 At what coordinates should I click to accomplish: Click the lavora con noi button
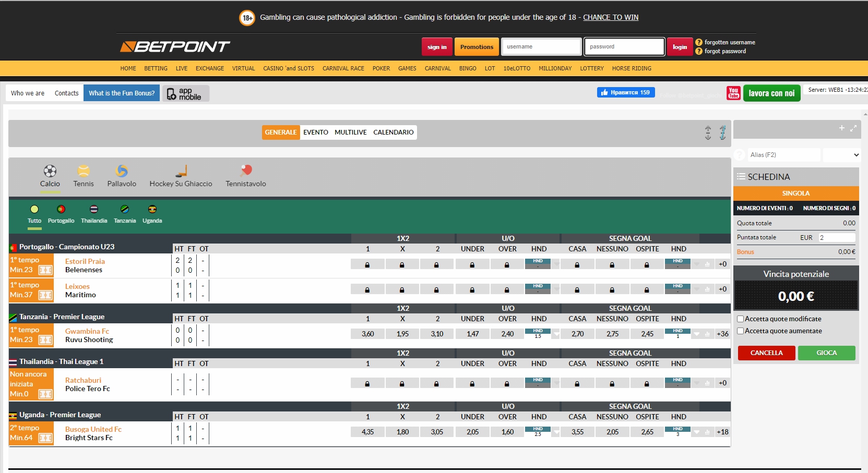click(771, 93)
